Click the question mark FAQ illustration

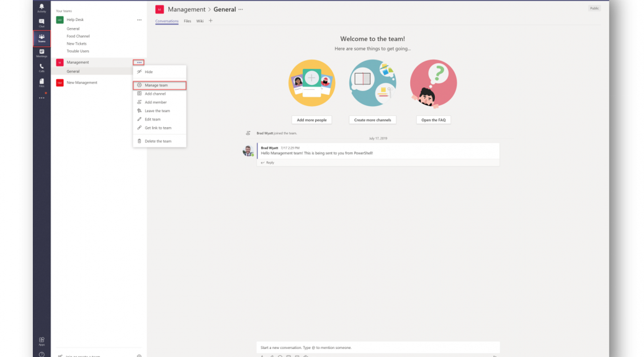[433, 83]
